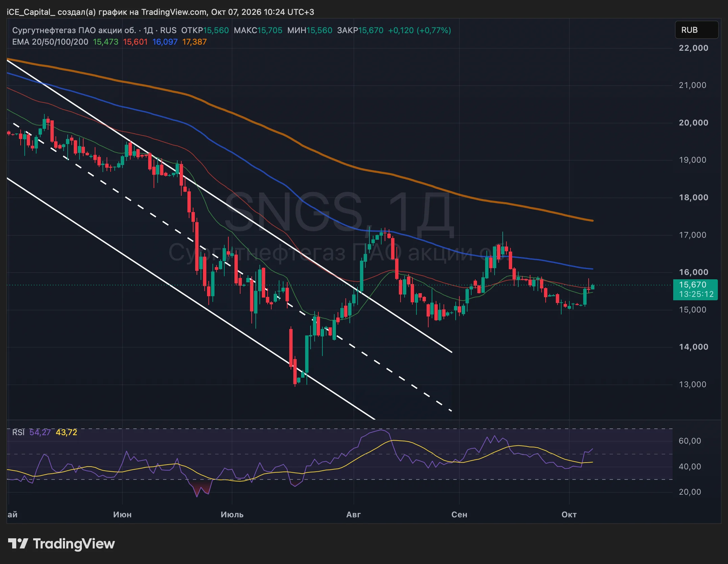Click the 16,000 price scale label
This screenshot has height=564, width=728.
pos(693,272)
